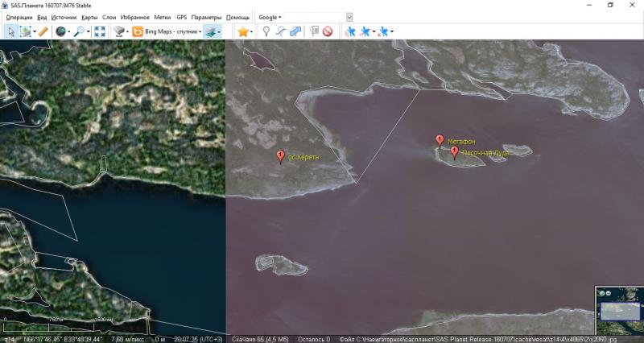
Task: Click the Мегафон placemark on map
Action: (440, 141)
